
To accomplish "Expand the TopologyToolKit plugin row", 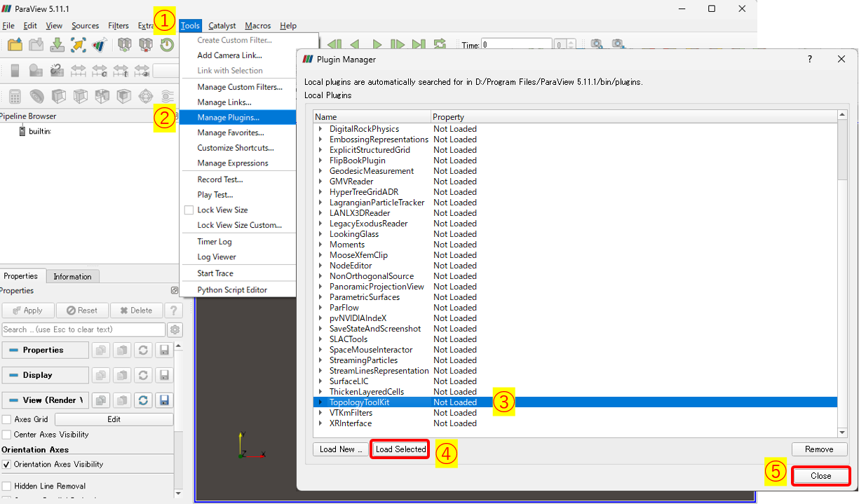I will pos(320,402).
